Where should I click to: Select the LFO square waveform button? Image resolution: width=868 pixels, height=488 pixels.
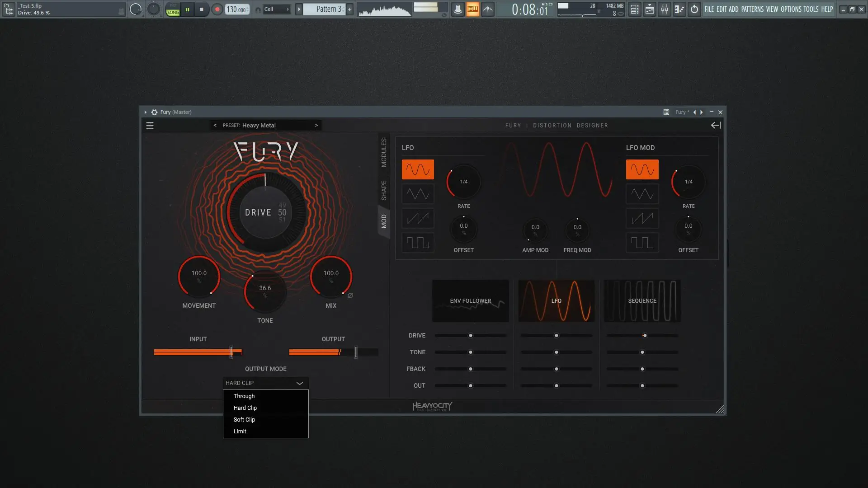(x=418, y=243)
